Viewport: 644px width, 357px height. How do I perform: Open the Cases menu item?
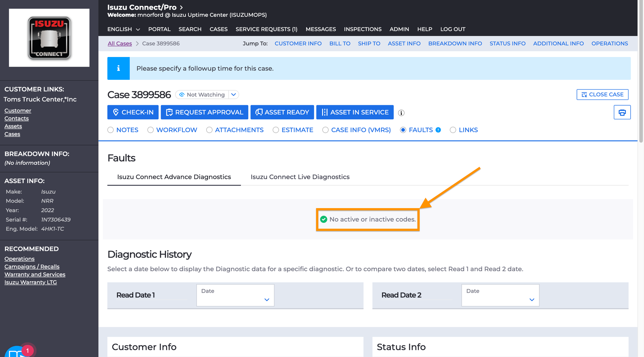click(x=218, y=29)
